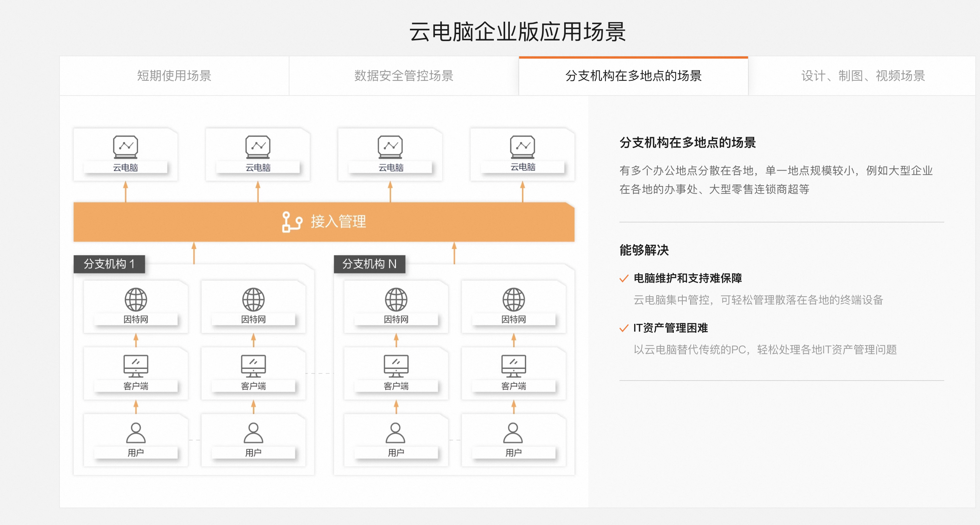The image size is (980, 525).
Task: Click the checkmark beside IT资产管理困难
Action: 624,328
